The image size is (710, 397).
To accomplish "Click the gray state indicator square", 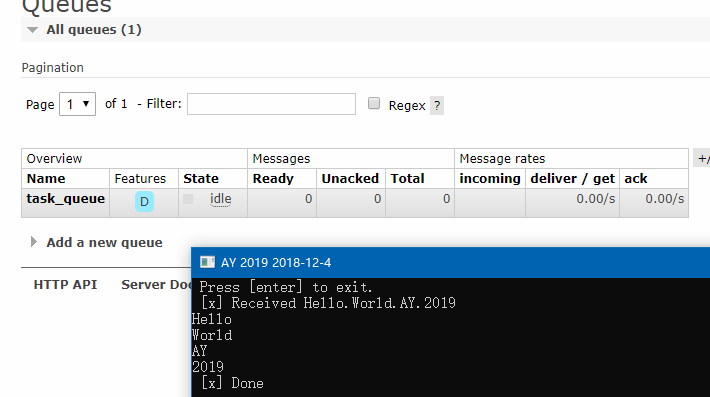I will pos(188,199).
